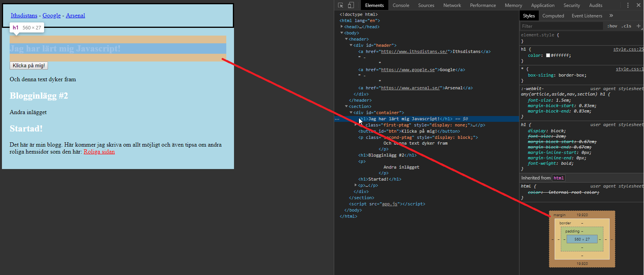This screenshot has width=644, height=275.
Task: Select the button id="btn" DOM node
Action: click(x=409, y=131)
